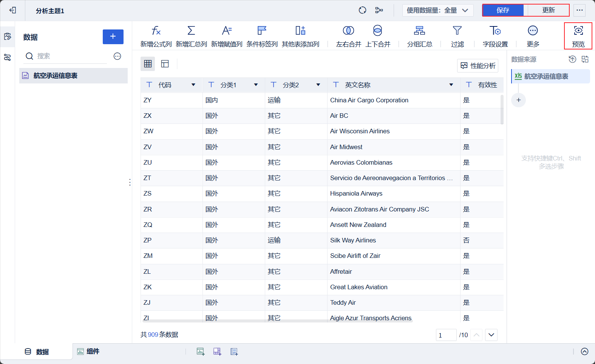The image size is (595, 364).
Task: Open the options icon beside the search box
Action: coord(117,56)
